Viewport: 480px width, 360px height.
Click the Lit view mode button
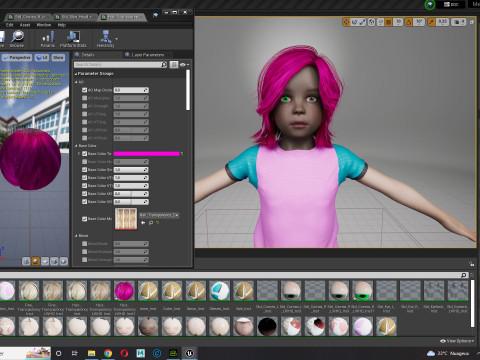click(42, 58)
